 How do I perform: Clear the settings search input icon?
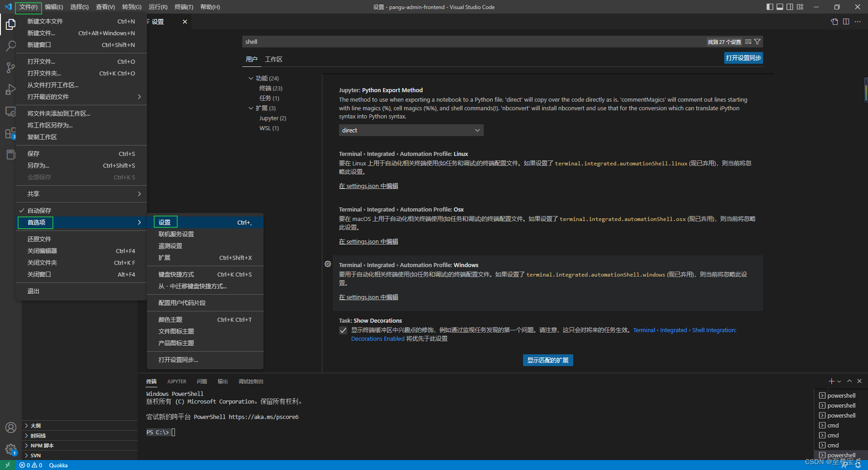748,42
